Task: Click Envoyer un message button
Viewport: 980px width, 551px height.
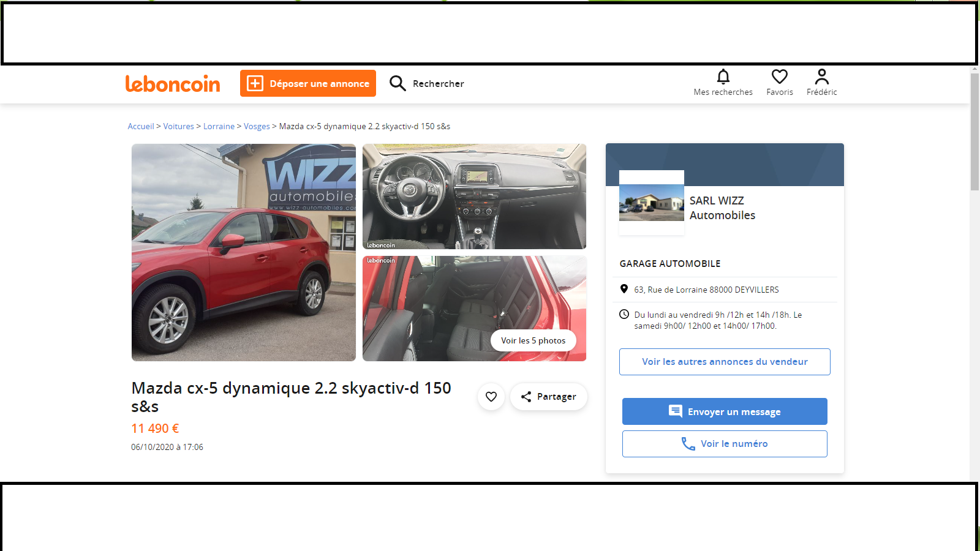Action: 725,411
